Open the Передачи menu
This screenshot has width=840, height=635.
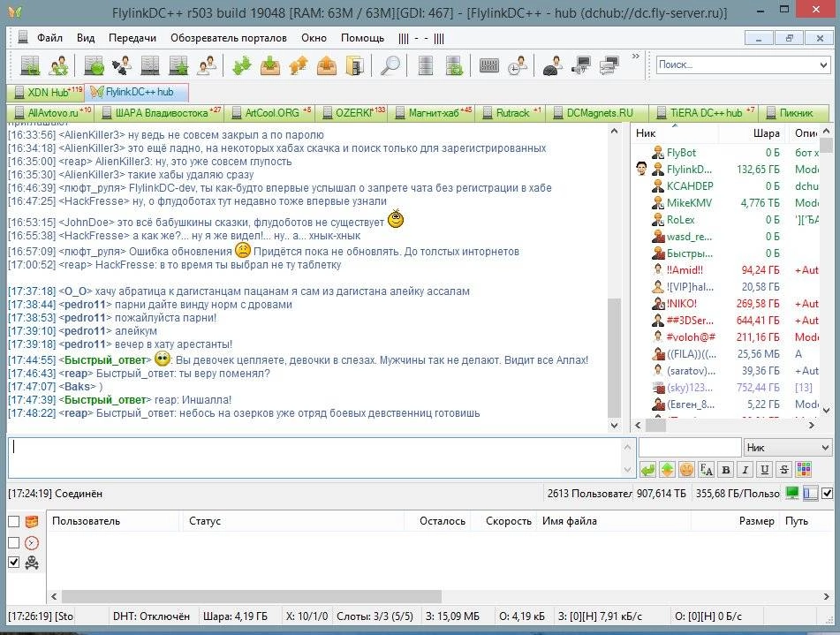[132, 38]
